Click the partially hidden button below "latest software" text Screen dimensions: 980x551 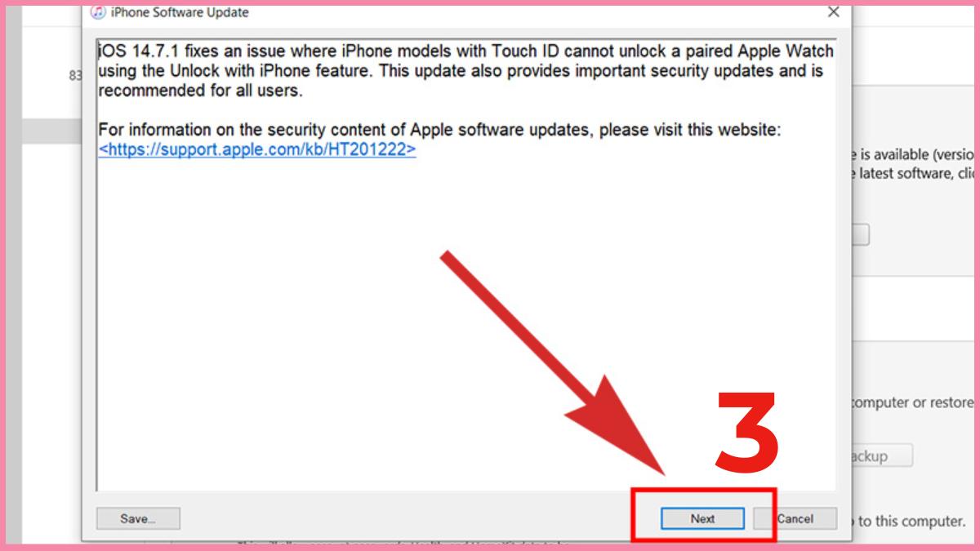pos(860,235)
